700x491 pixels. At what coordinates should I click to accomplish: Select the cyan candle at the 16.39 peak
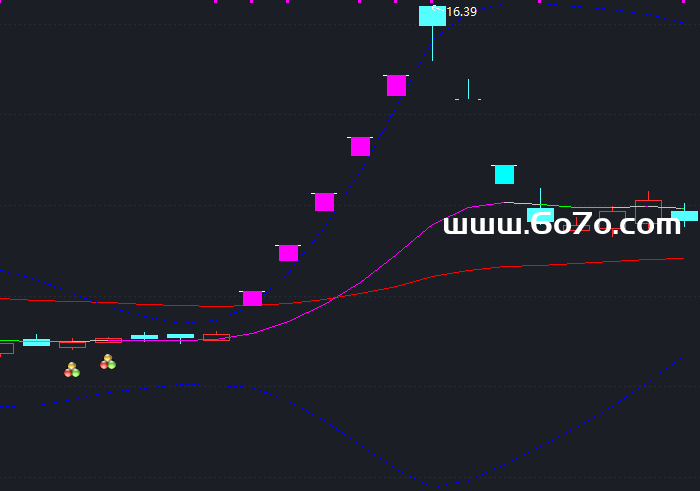432,16
